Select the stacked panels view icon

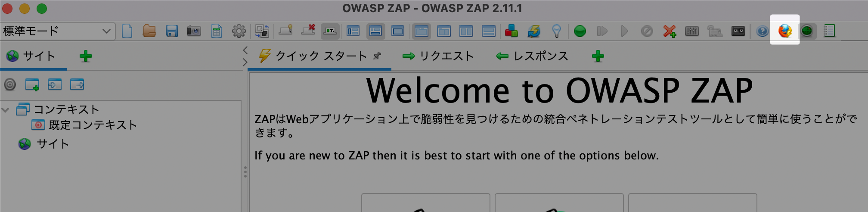tap(489, 31)
